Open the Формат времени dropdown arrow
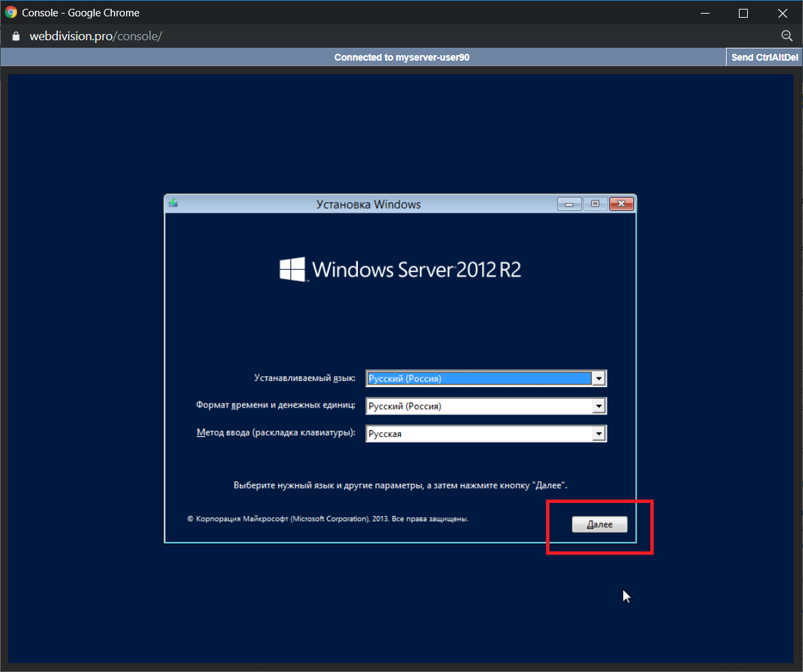Viewport: 803px width, 672px height. tap(599, 406)
